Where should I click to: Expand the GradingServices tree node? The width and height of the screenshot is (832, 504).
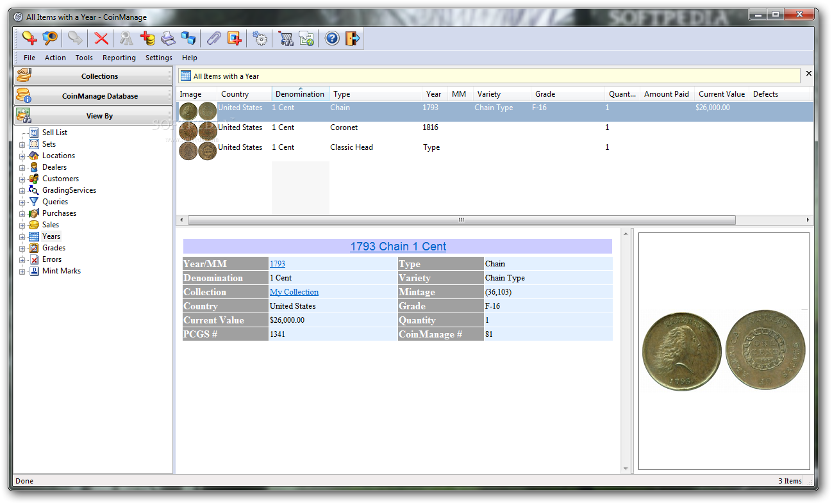[x=22, y=191]
